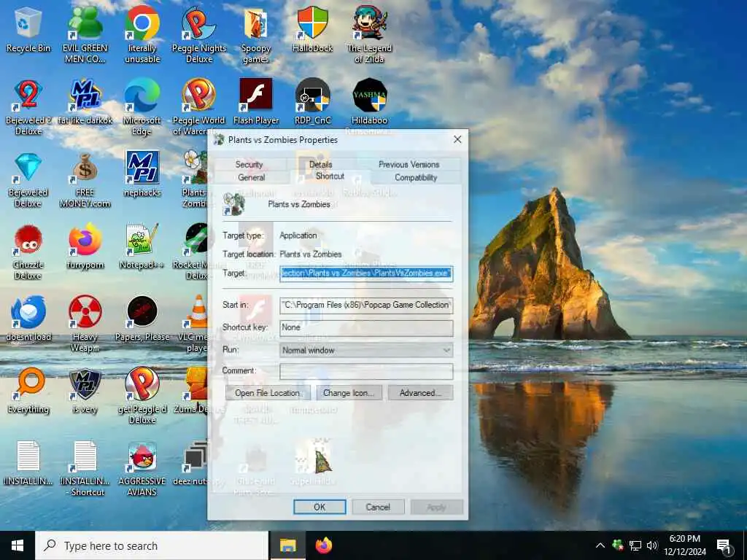Open the network icon in system tray
This screenshot has width=747, height=560.
pos(635,545)
